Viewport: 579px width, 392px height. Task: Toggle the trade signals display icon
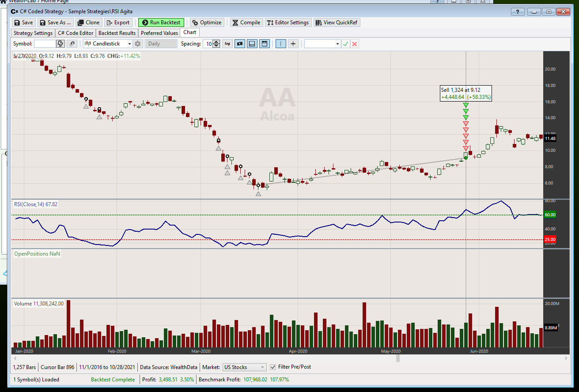(x=240, y=44)
